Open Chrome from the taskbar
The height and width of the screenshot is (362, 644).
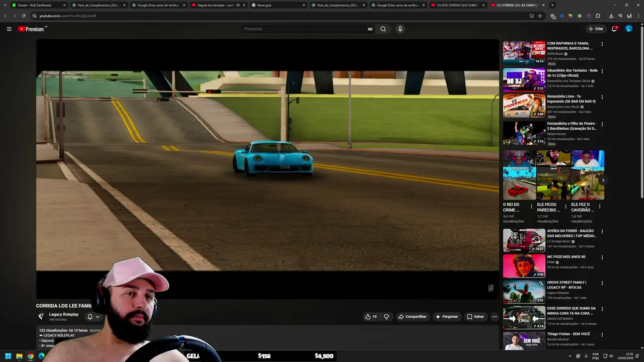point(30,356)
